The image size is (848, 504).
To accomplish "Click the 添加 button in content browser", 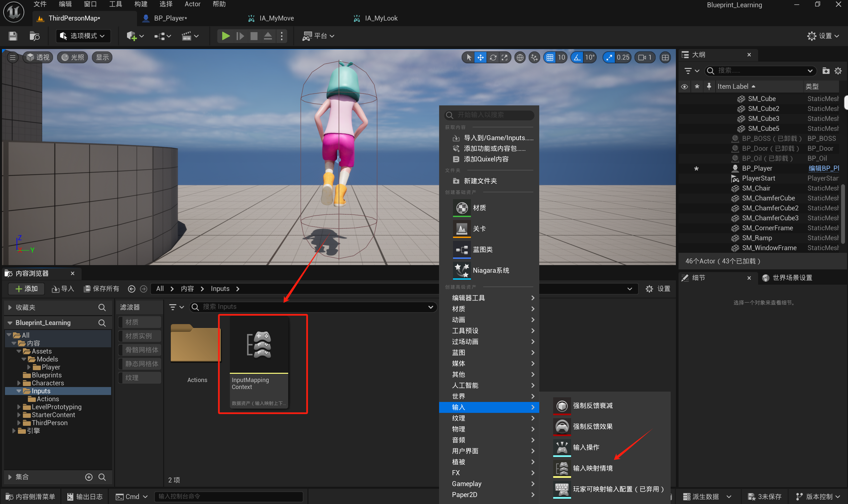I will [27, 289].
